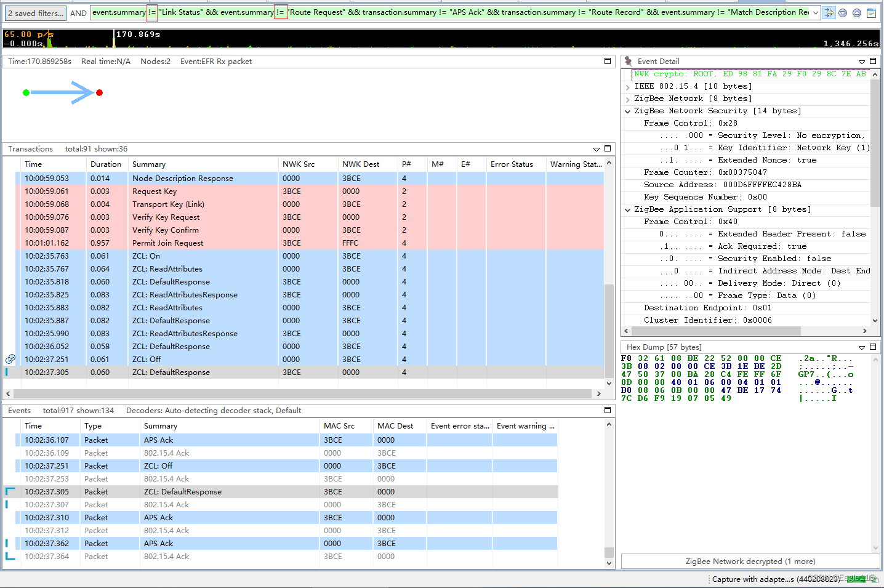The width and height of the screenshot is (884, 588).
Task: Click the pin icon beside Event Detail
Action: 628,61
